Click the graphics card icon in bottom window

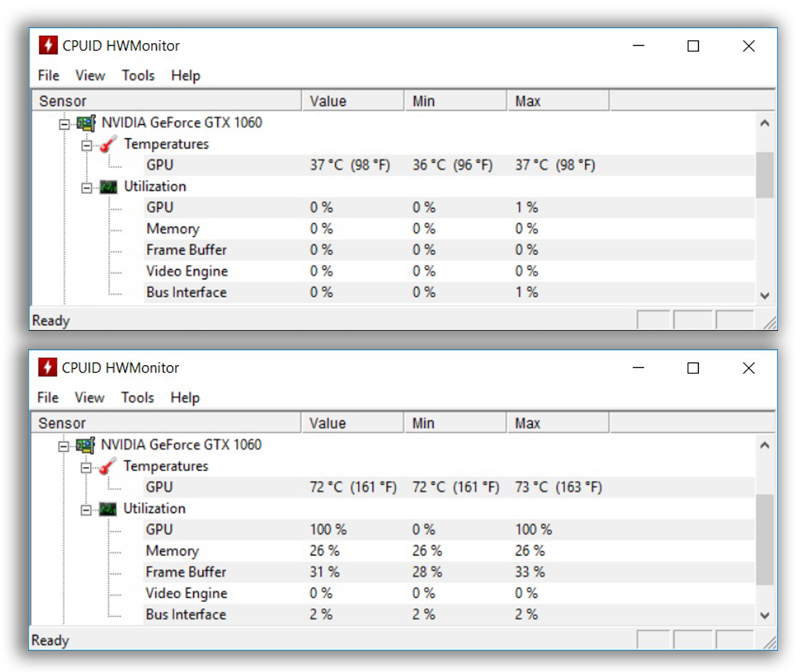coord(86,445)
